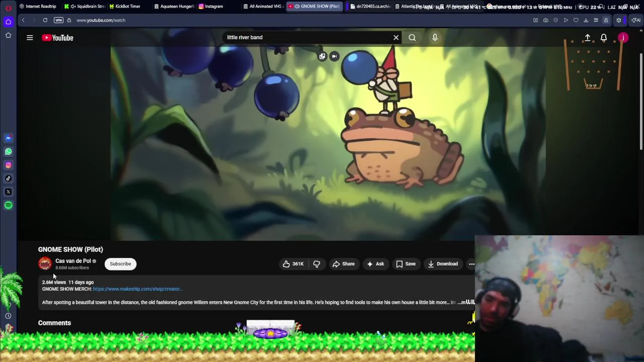Image resolution: width=644 pixels, height=362 pixels.
Task: Open Cas van de Pol channel avatar
Action: [45, 264]
